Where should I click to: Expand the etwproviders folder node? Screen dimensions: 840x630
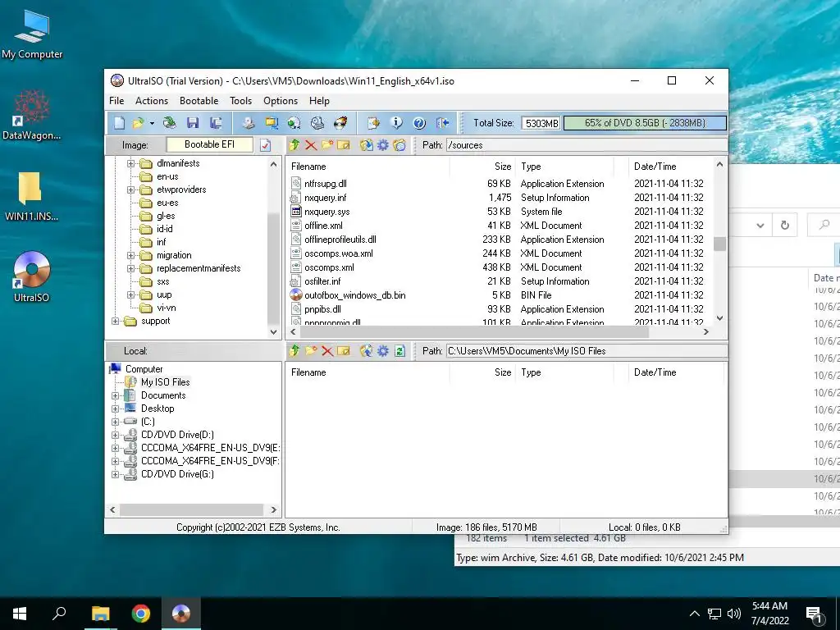(x=130, y=189)
